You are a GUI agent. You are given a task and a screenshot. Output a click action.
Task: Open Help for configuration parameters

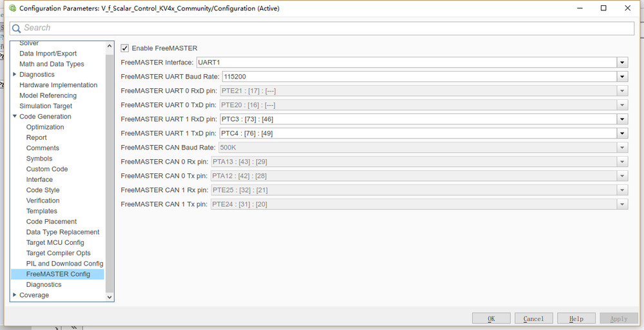(x=576, y=318)
